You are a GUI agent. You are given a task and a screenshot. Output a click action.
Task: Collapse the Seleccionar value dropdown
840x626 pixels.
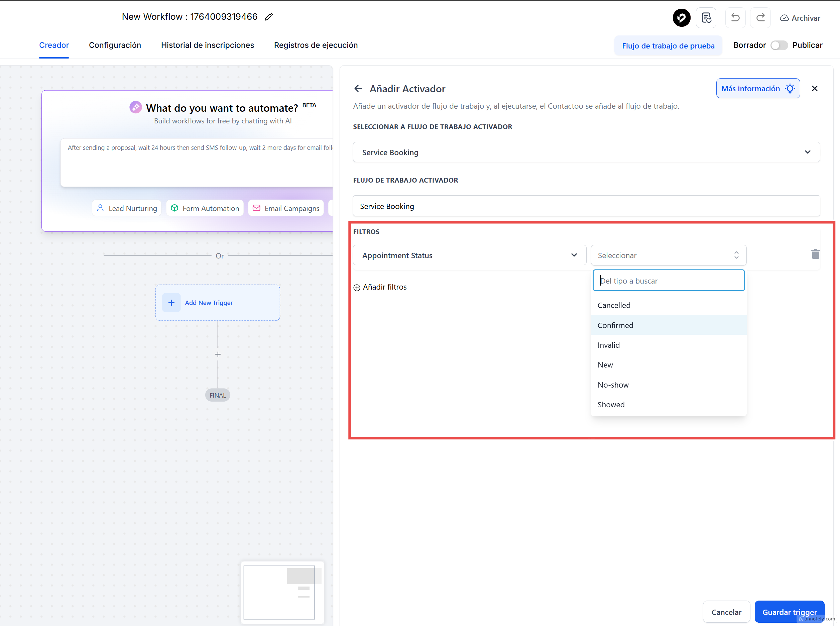[668, 255]
